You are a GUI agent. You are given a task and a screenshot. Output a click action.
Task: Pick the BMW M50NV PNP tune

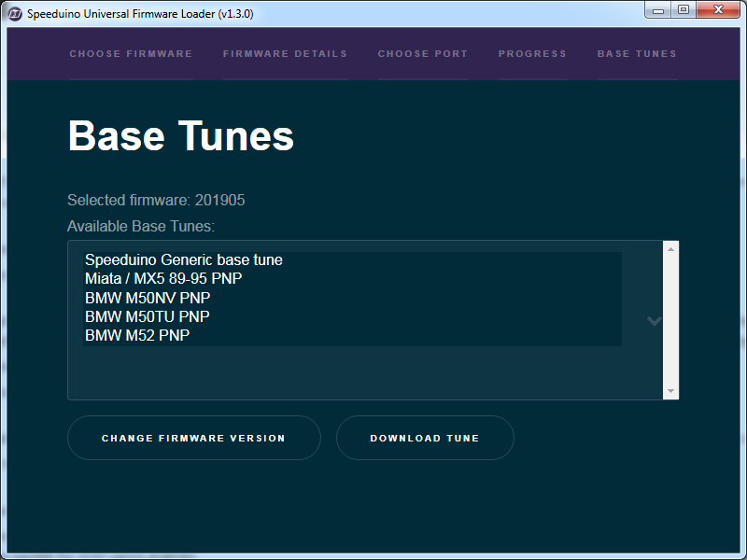[x=148, y=298]
